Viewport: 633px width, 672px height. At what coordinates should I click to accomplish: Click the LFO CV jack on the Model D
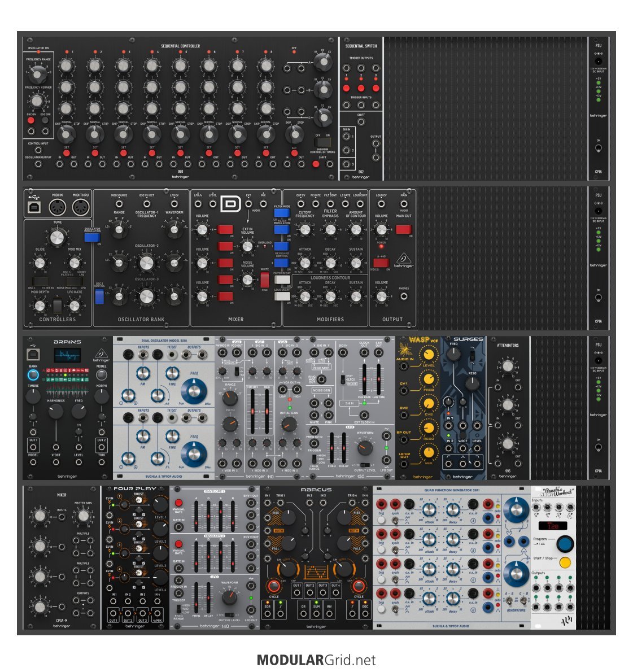(x=174, y=203)
